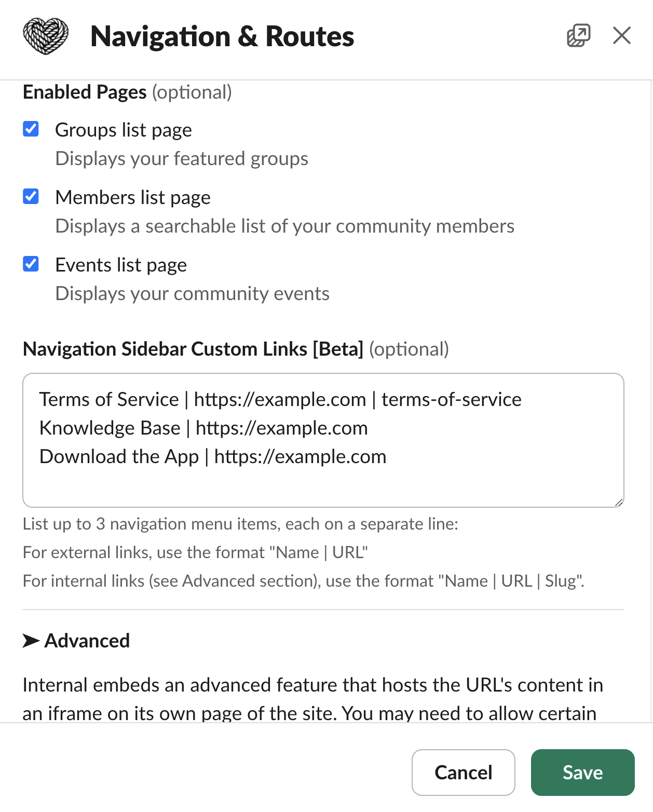Click empty area of custom links textarea
Screen dimensions: 653x812
click(323, 485)
